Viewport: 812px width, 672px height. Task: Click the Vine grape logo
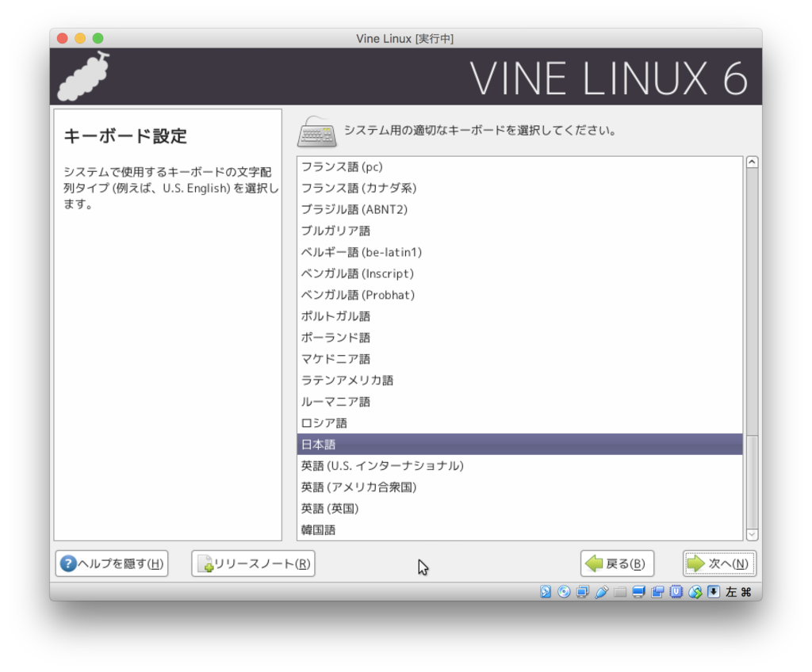pyautogui.click(x=83, y=76)
